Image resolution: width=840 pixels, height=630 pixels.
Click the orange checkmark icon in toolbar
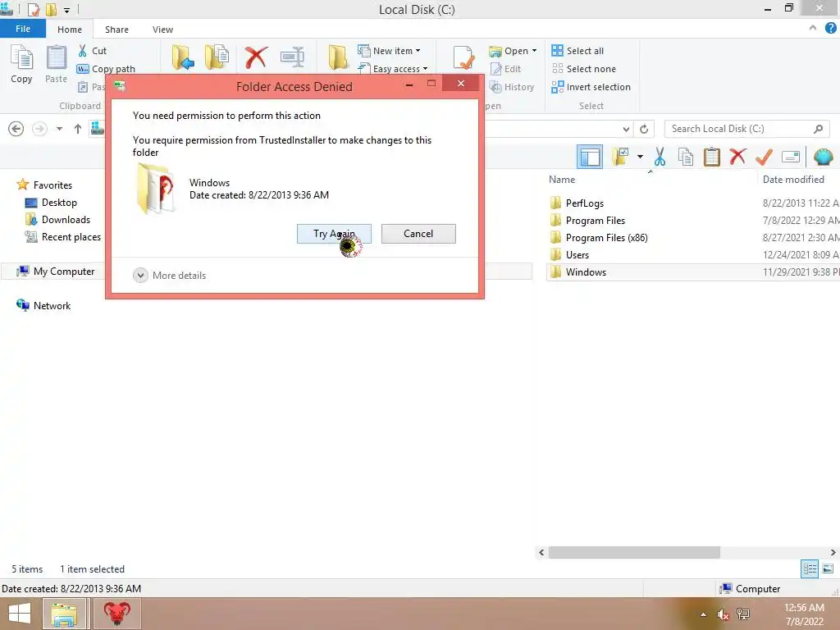[764, 157]
